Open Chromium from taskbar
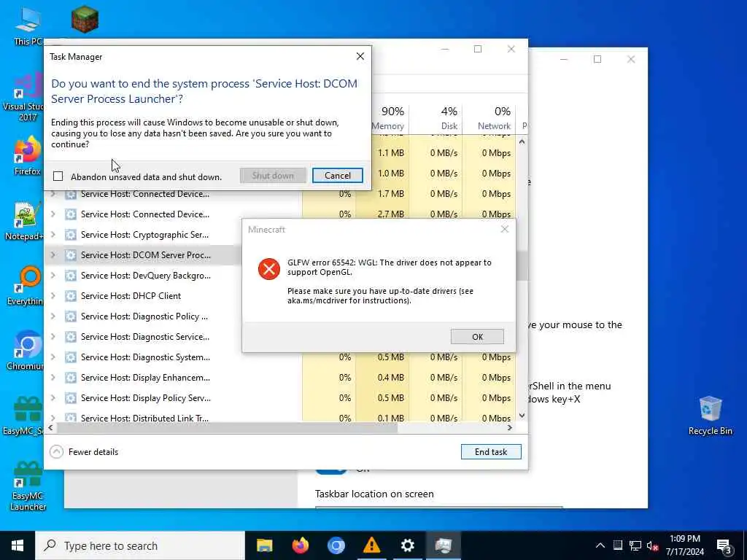 tap(336, 545)
